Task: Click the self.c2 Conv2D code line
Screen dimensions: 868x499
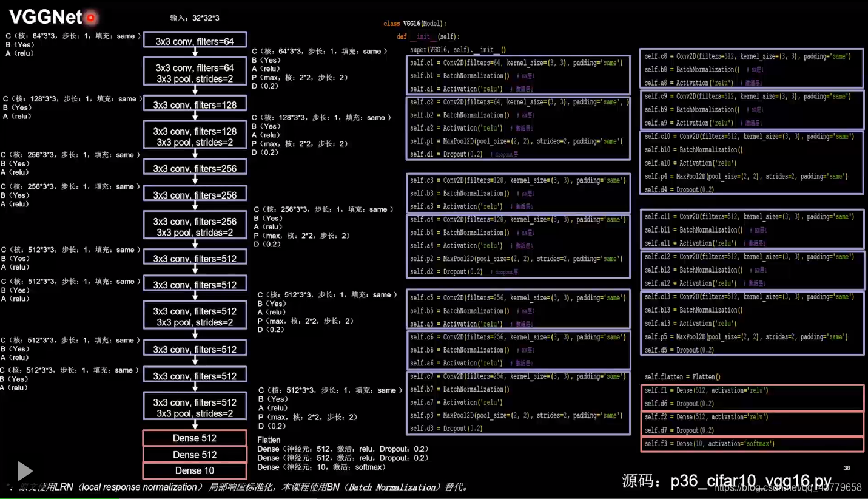Action: 519,102
